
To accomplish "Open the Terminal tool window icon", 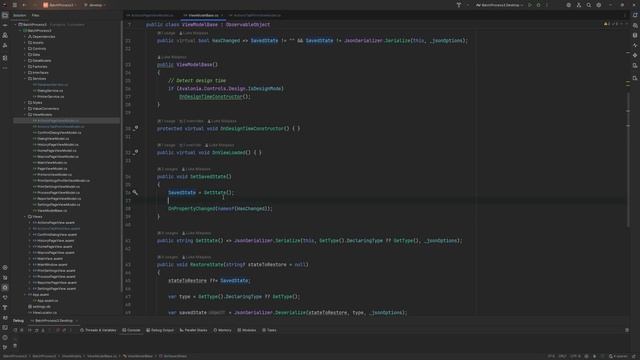I will [5, 327].
